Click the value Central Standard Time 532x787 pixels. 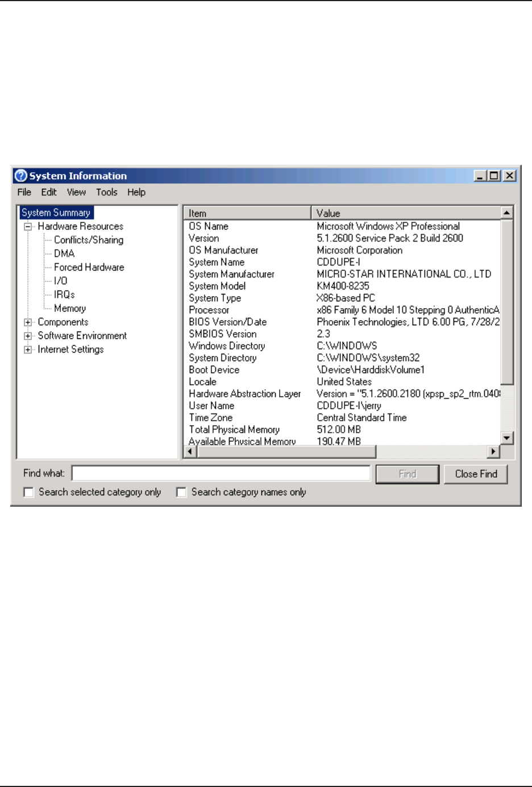(x=361, y=417)
